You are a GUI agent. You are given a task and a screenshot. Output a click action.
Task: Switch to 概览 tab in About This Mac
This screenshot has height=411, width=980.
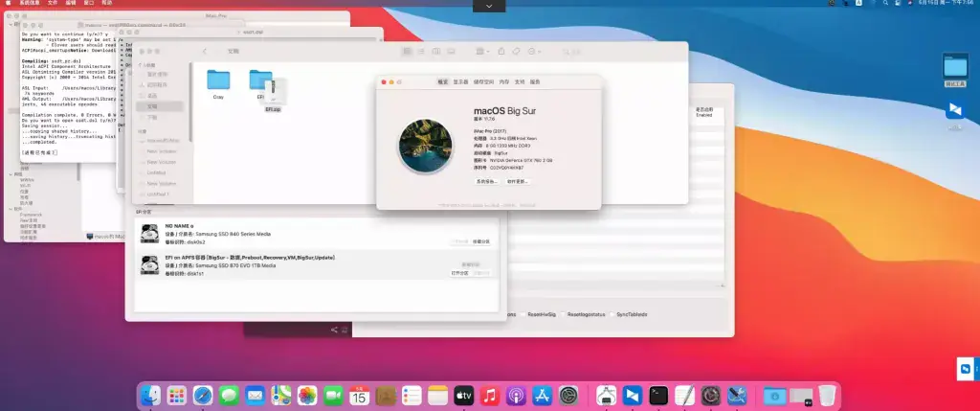pos(442,82)
